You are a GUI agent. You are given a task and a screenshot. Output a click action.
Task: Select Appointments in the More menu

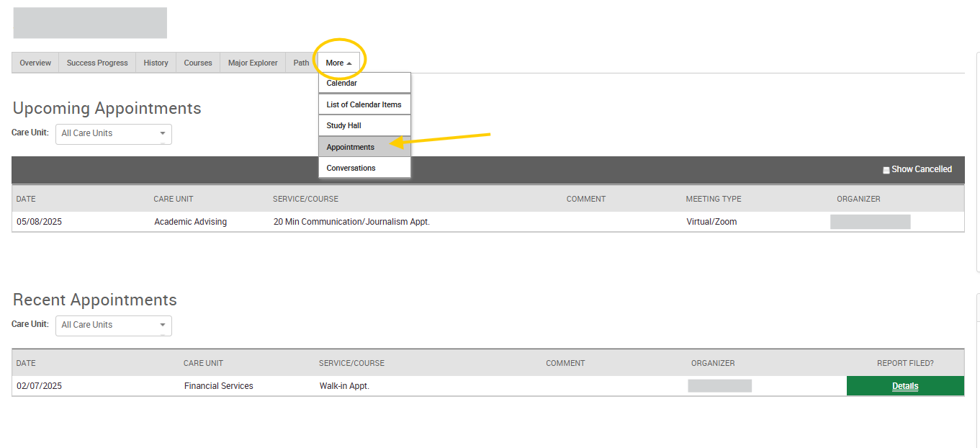pos(364,147)
